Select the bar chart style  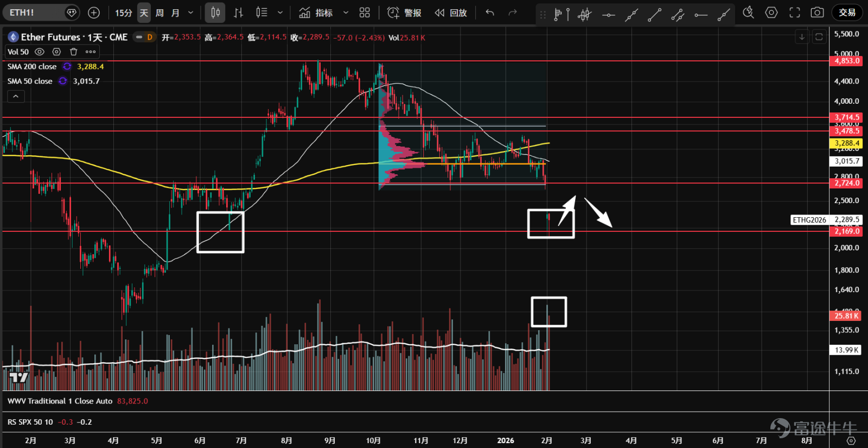tap(238, 12)
